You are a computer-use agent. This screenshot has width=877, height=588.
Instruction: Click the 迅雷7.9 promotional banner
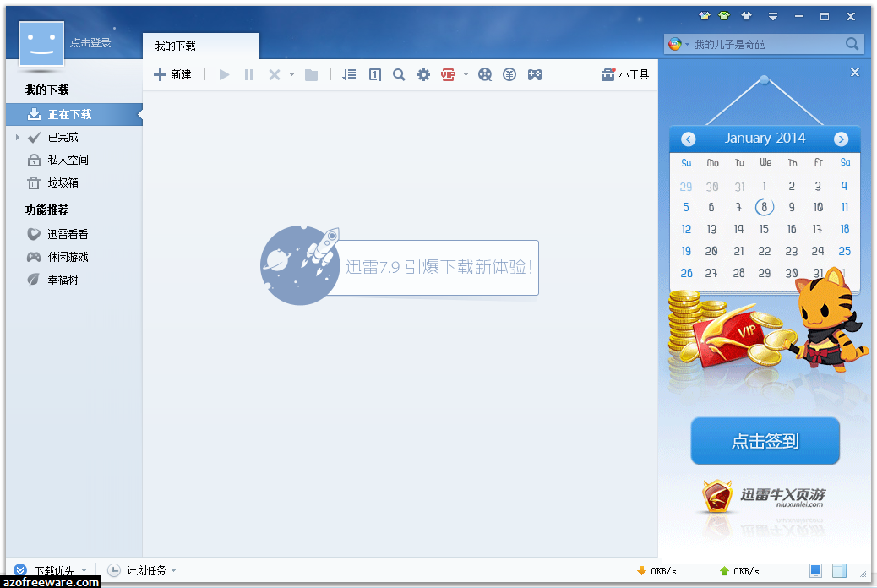[400, 266]
